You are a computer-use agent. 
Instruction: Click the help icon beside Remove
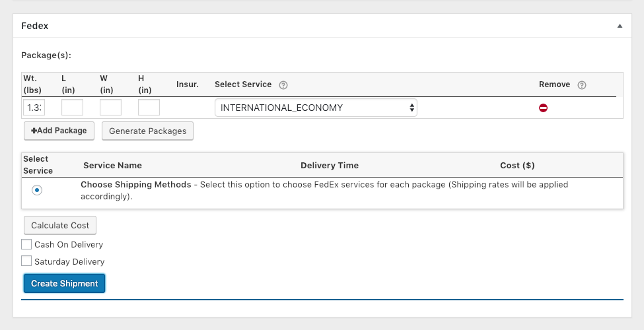(x=581, y=85)
